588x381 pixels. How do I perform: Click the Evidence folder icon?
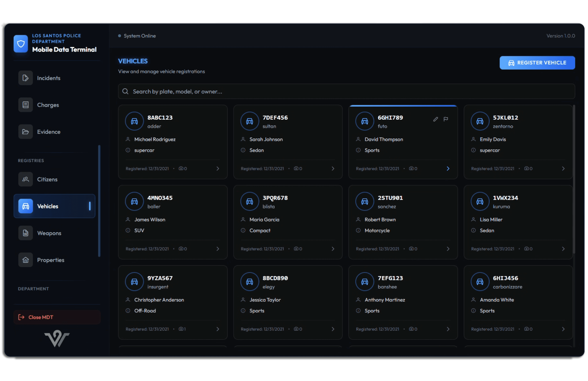pos(25,132)
